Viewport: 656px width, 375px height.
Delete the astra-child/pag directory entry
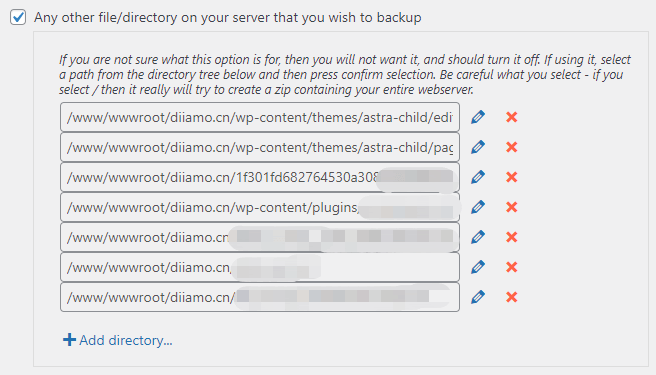coord(511,147)
